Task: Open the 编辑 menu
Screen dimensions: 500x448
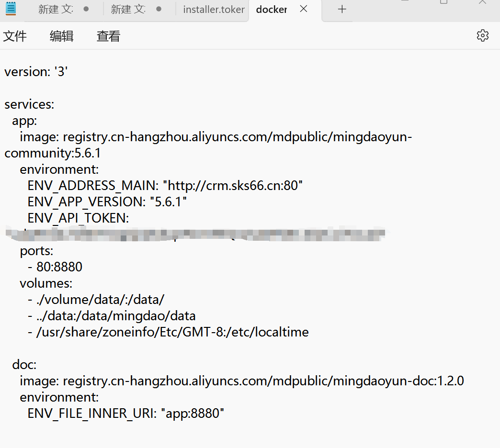Action: click(62, 36)
